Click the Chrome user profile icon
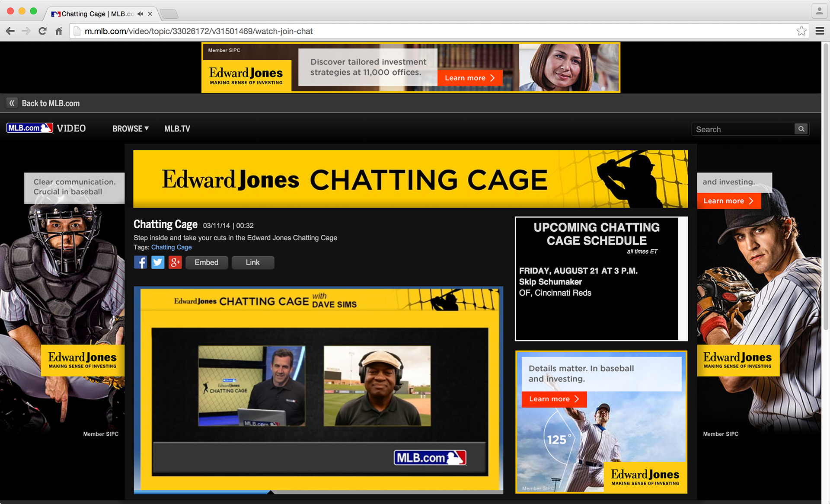The width and height of the screenshot is (830, 504). pos(819,11)
